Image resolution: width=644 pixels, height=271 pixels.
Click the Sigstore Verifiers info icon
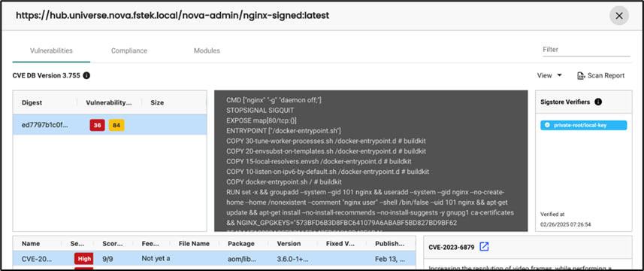tap(598, 102)
